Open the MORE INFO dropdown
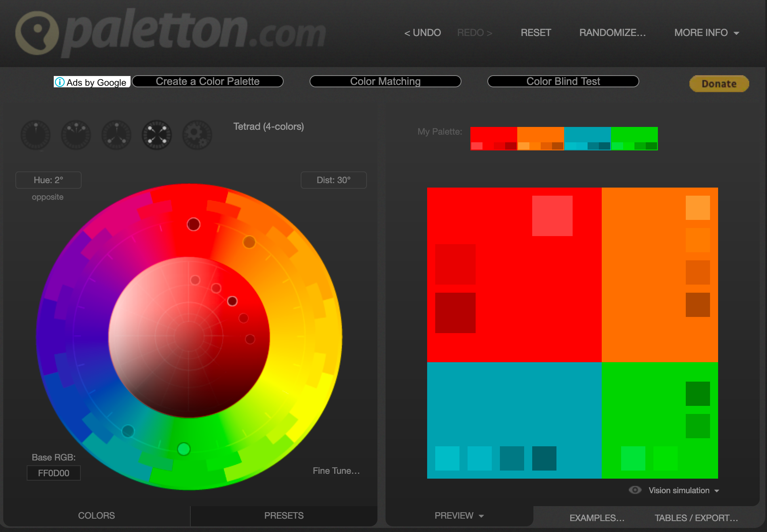Viewport: 767px width, 532px height. (706, 32)
